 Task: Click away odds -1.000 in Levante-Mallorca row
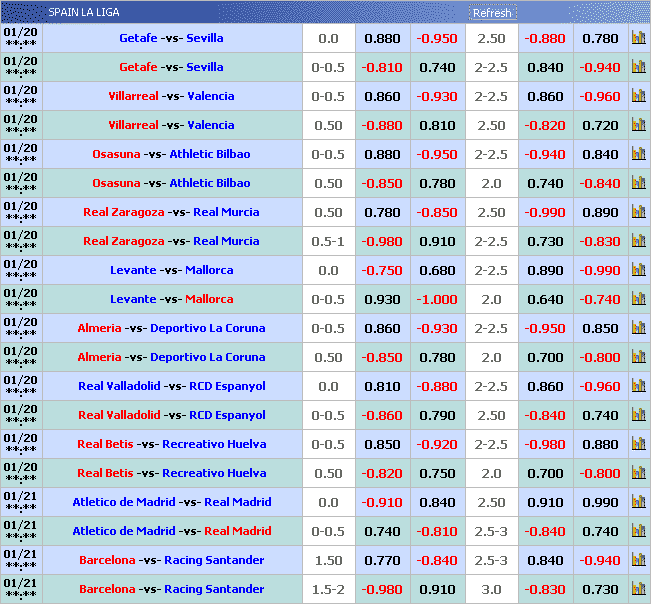coord(437,299)
